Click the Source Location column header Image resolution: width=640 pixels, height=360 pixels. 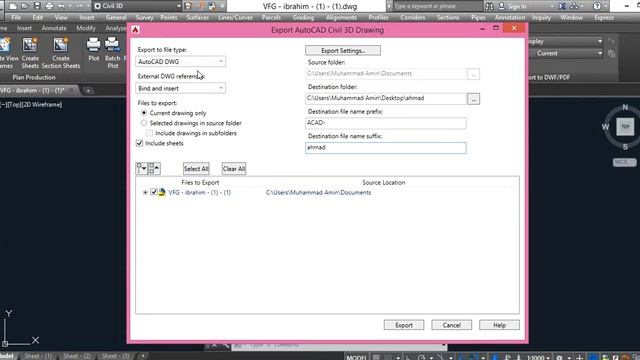pos(384,182)
